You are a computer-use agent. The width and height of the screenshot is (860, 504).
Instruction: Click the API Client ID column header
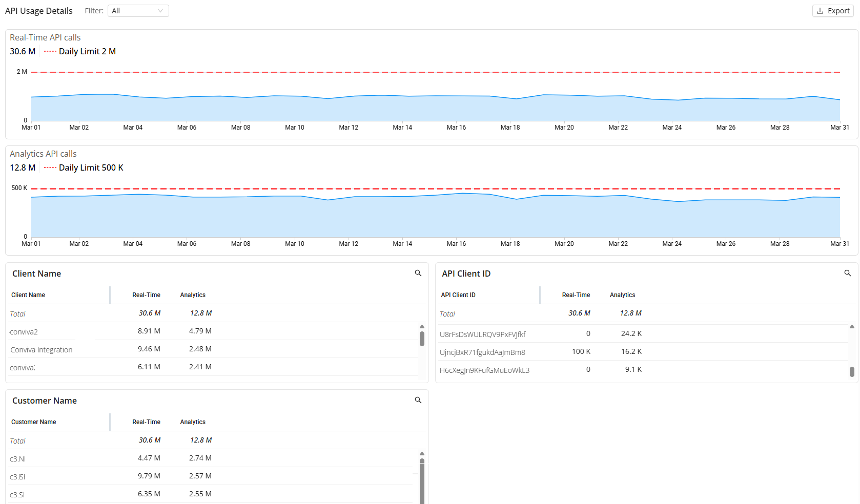click(458, 295)
